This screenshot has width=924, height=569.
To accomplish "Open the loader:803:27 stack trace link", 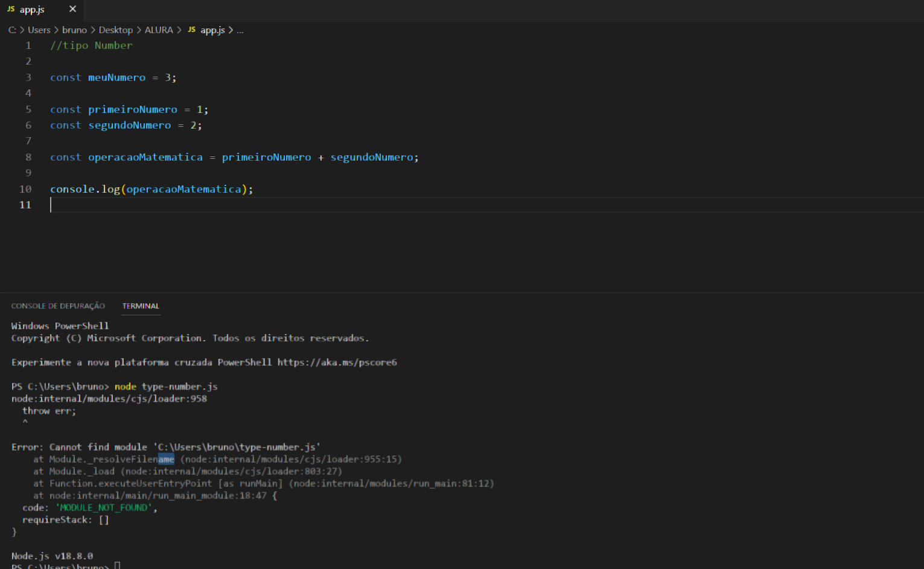I will tap(231, 471).
